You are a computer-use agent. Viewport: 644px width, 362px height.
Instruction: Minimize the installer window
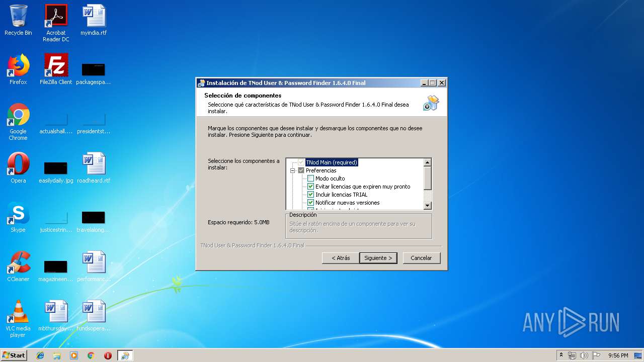click(424, 83)
